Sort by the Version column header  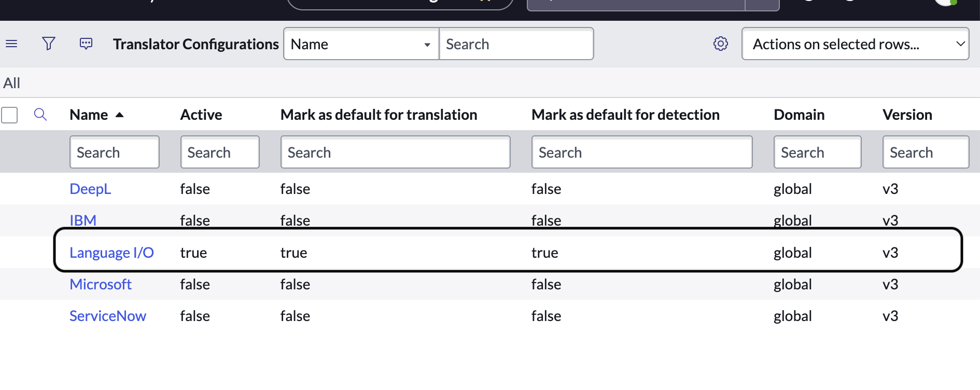[907, 115]
